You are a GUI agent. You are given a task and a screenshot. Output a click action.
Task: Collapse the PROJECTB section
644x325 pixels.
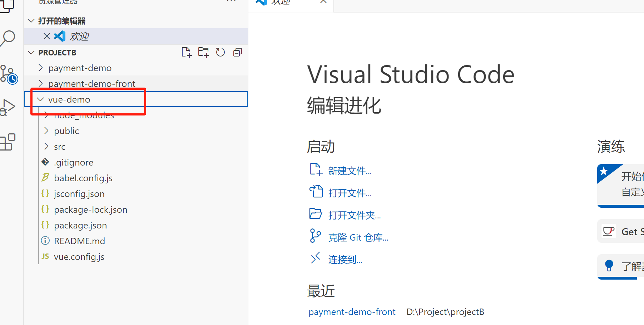(31, 53)
